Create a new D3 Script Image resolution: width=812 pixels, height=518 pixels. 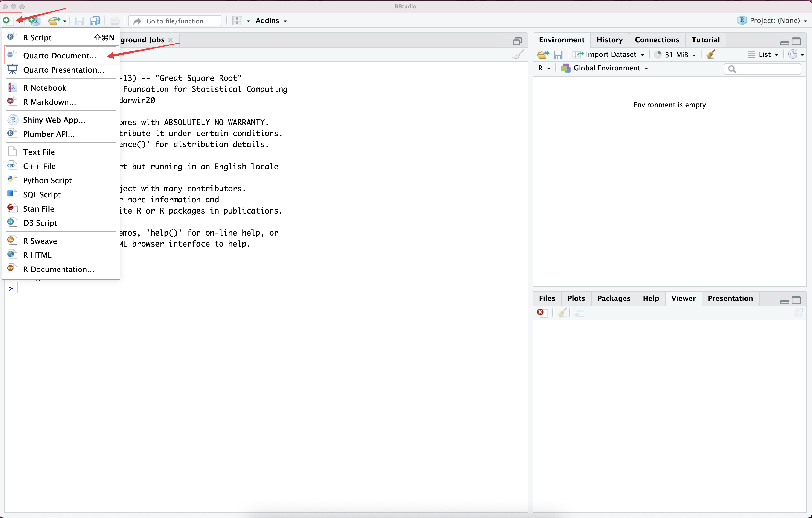pos(61,223)
